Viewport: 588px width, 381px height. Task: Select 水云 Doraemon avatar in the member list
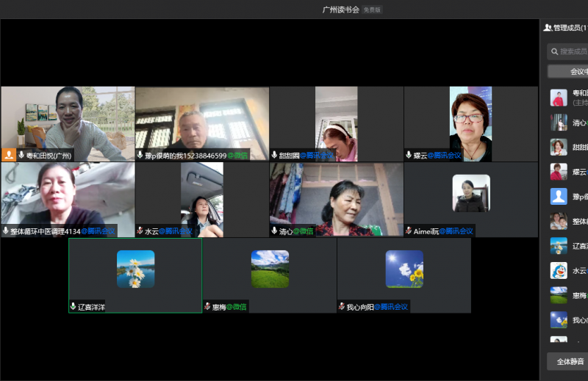(x=559, y=270)
